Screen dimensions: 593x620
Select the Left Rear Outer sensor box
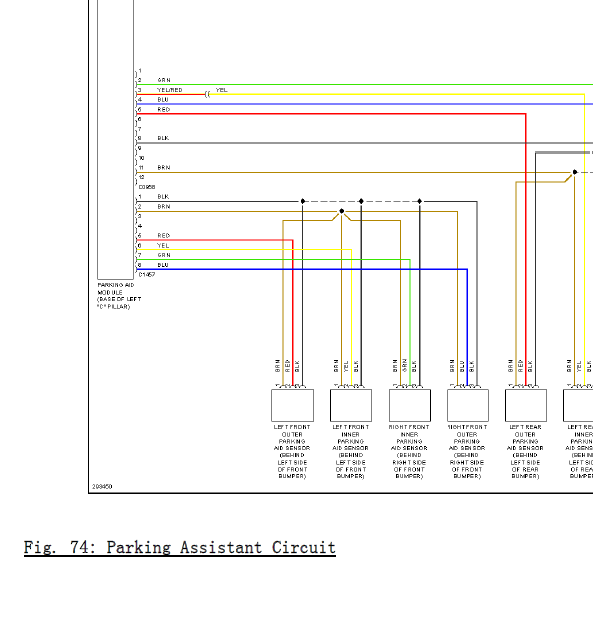pyautogui.click(x=526, y=405)
